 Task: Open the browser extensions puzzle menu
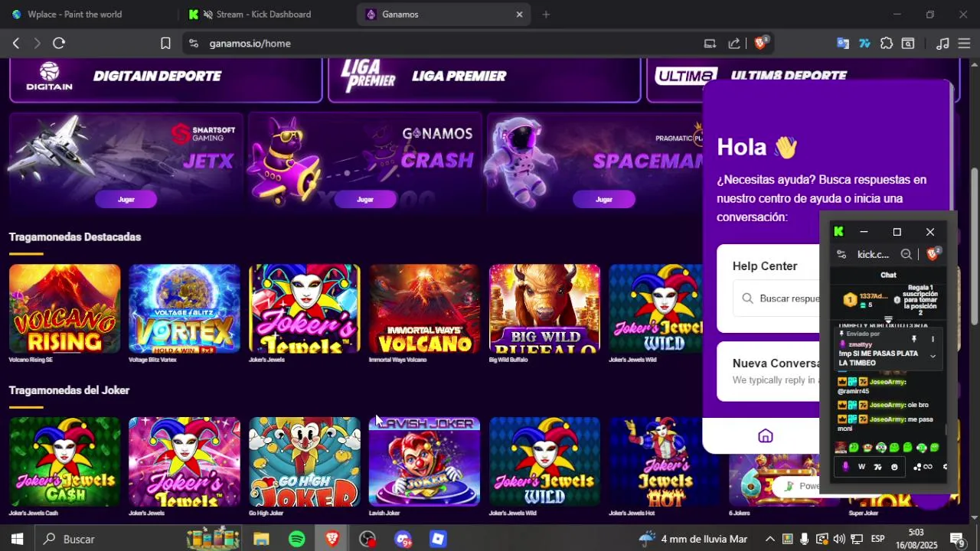(x=887, y=44)
